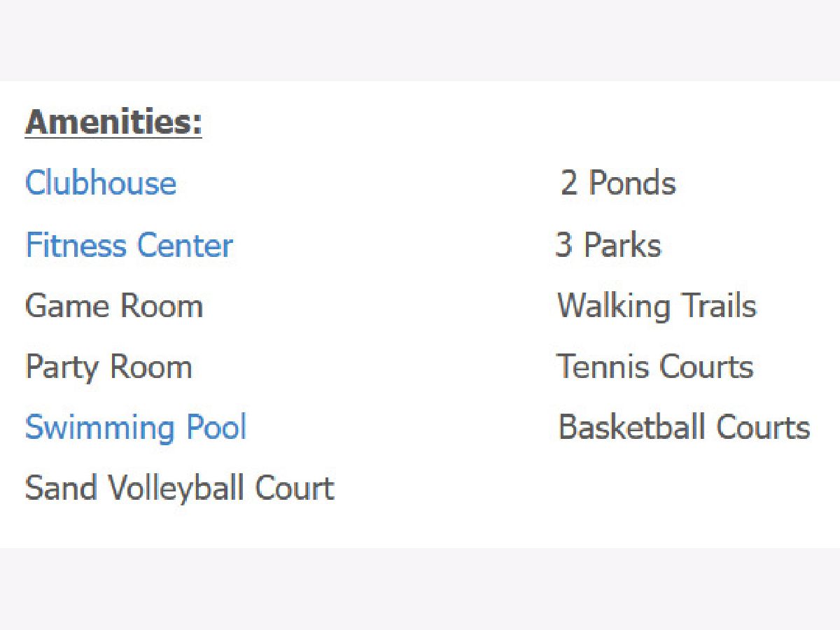The image size is (840, 630).
Task: Click the underlined Amenities heading
Action: coord(113,122)
